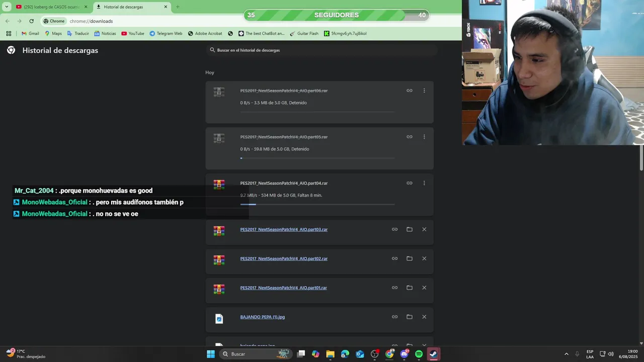Remove part02.rar from the list
Image resolution: width=644 pixels, height=362 pixels.
424,258
